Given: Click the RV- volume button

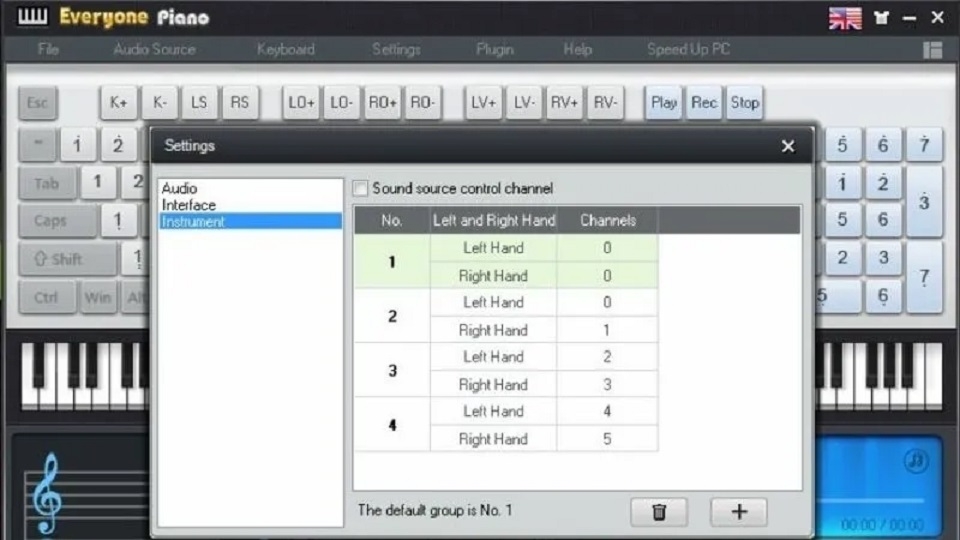Looking at the screenshot, I should [605, 102].
